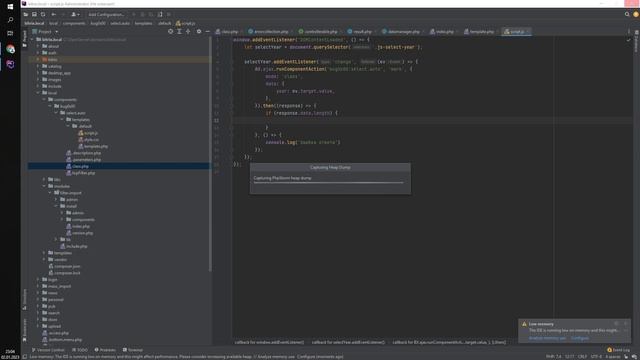Open Project panel gear options
Viewport: 640px width, 360px height.
tap(199, 31)
